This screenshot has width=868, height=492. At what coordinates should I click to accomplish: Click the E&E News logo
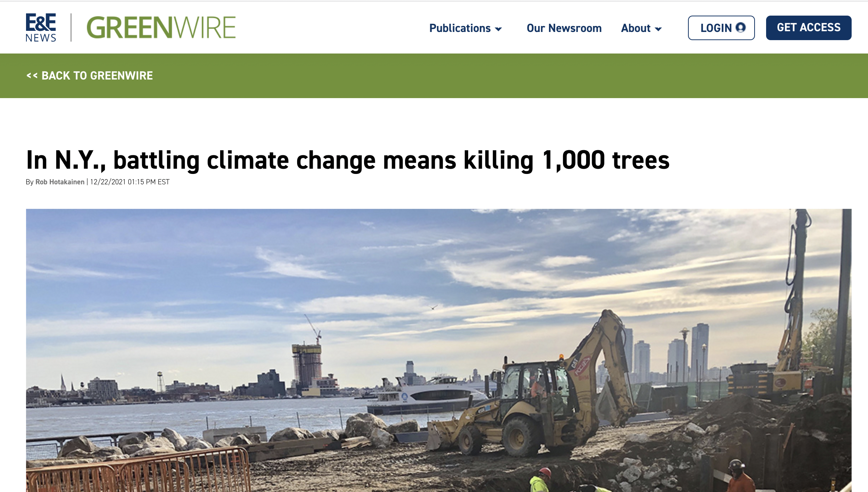[x=41, y=27]
